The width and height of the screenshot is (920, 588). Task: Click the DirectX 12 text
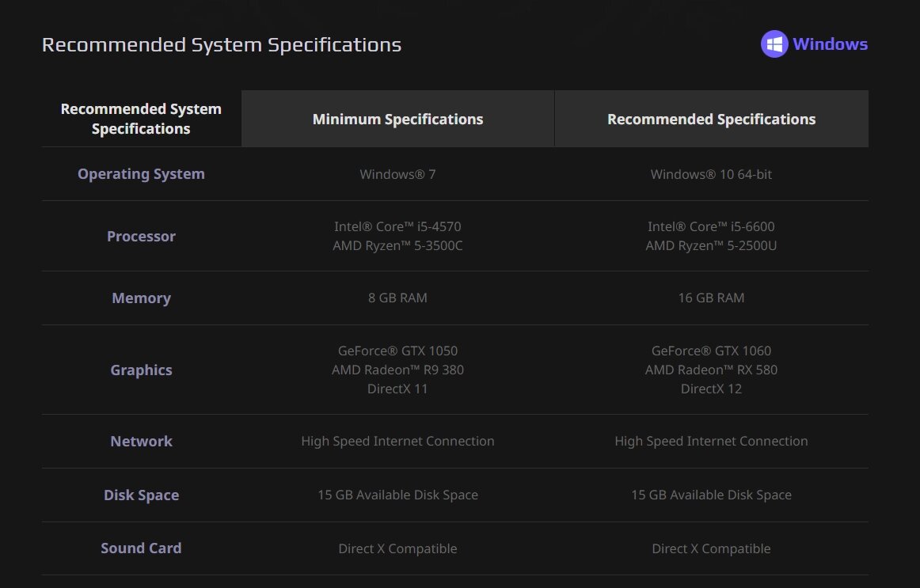coord(711,389)
